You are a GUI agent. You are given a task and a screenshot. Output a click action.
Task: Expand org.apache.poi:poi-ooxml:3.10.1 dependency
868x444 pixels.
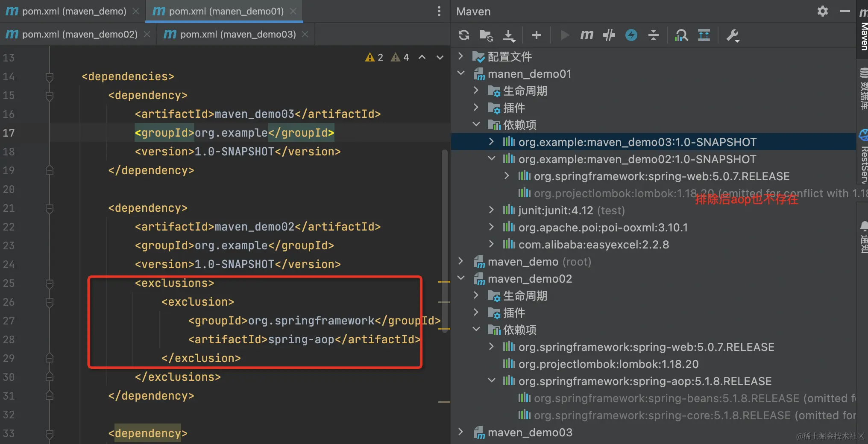coord(491,227)
